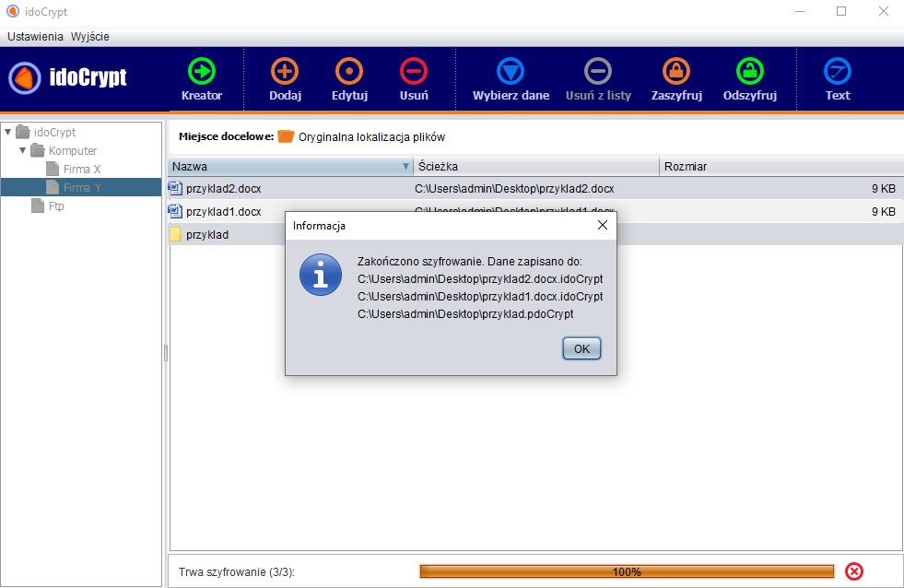Confirm the dialog with OK
This screenshot has width=904, height=588.
tap(581, 348)
